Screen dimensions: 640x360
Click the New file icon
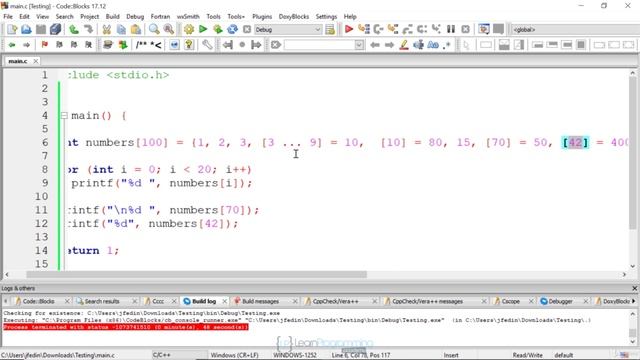[x=12, y=29]
